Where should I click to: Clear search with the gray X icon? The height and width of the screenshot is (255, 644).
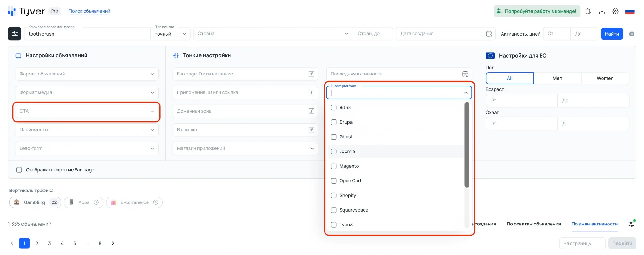(631, 34)
